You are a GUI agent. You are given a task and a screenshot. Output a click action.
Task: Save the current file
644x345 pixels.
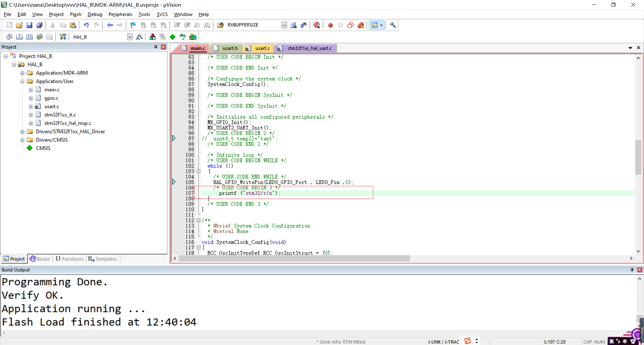click(29, 25)
